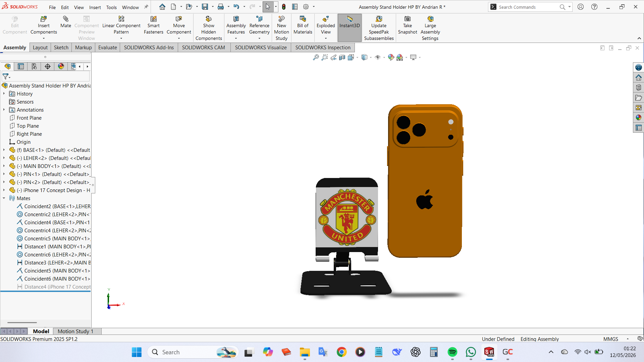
Task: Open the Welcome home icon in the toolbar
Action: [162, 7]
